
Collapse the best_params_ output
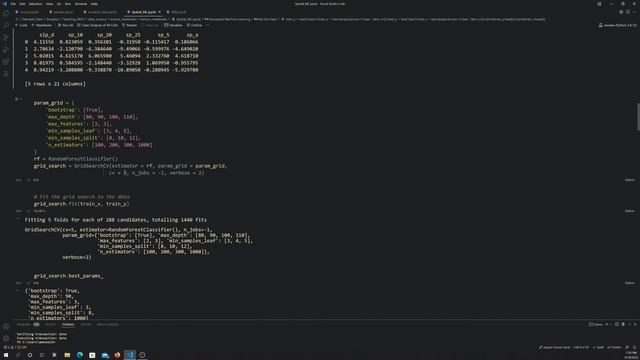(x=18, y=291)
